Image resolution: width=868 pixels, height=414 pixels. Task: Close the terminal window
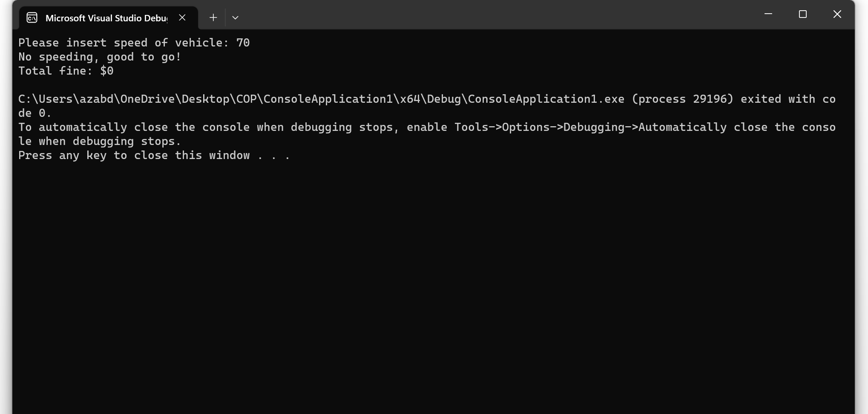pyautogui.click(x=836, y=14)
